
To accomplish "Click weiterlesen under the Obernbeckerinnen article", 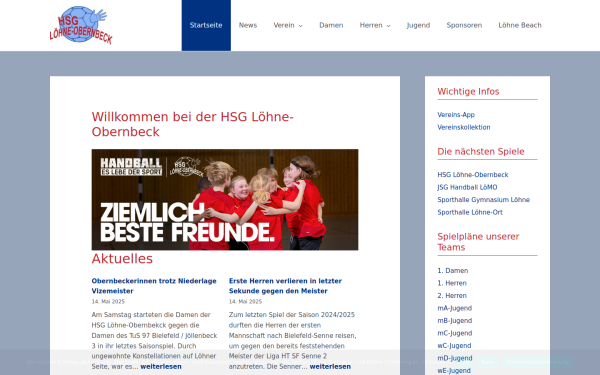I will pyautogui.click(x=161, y=367).
